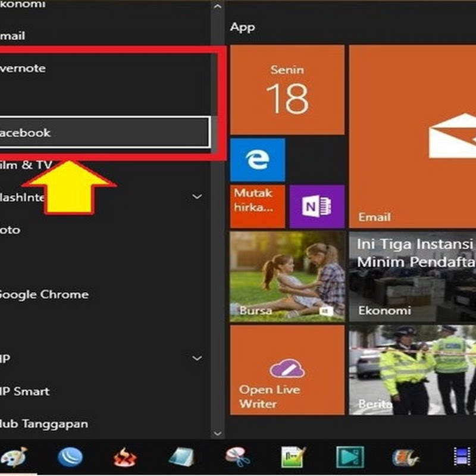Open the OneNote tile

coord(317,206)
